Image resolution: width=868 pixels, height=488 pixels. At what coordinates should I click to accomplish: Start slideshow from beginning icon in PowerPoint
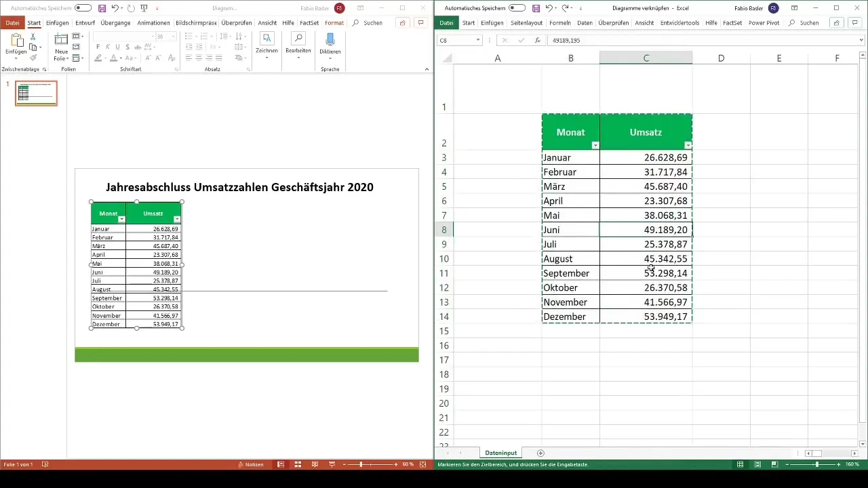(144, 8)
